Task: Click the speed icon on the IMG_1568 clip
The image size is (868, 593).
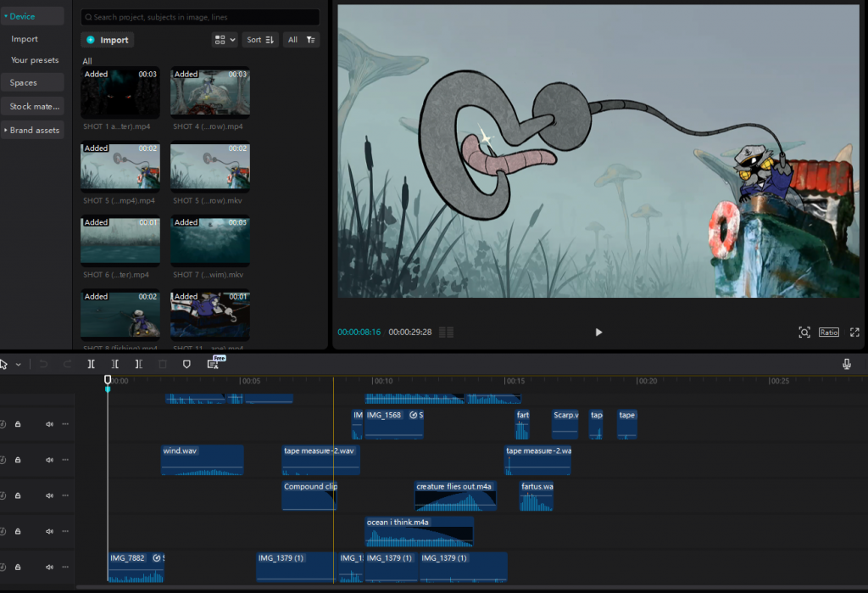Action: pos(413,415)
